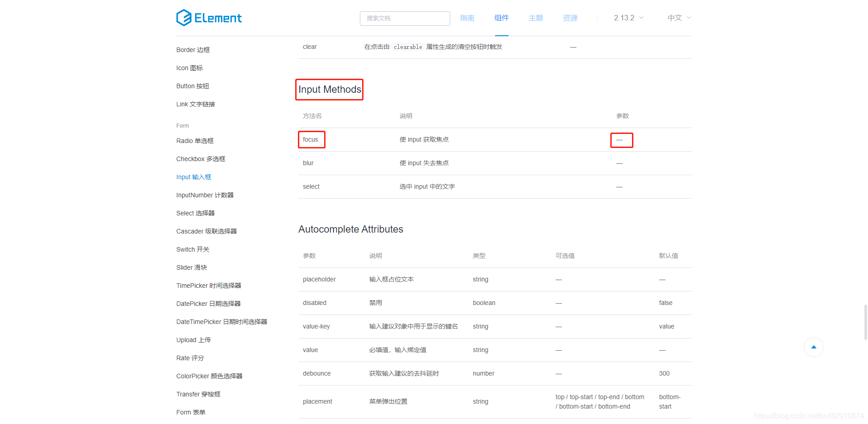Expand the 2.13.2 version dropdown
Screen dimensions: 868x424
tap(628, 18)
